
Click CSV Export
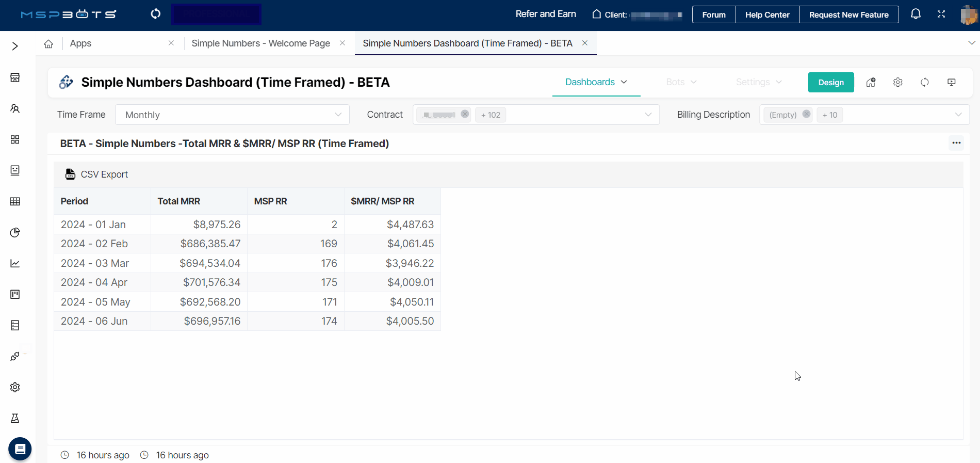click(x=97, y=174)
